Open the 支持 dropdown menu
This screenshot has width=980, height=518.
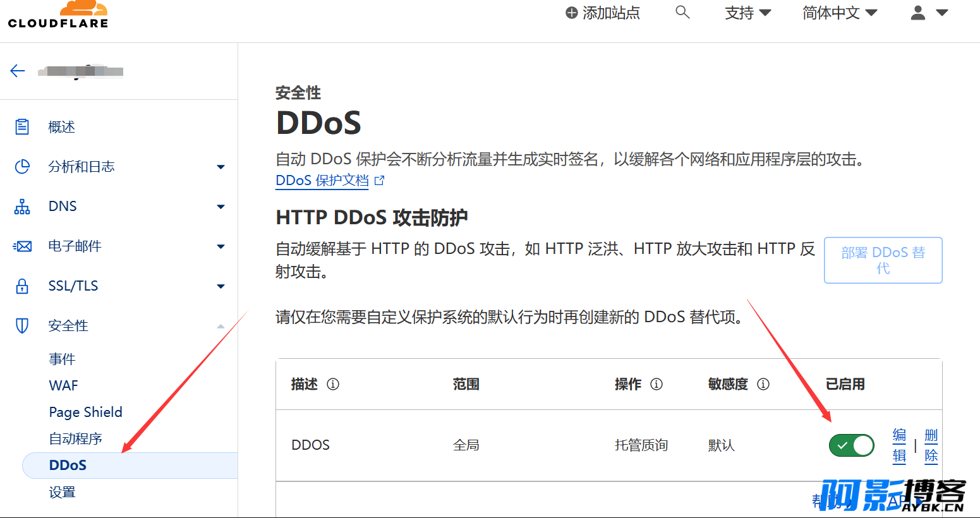[x=747, y=13]
